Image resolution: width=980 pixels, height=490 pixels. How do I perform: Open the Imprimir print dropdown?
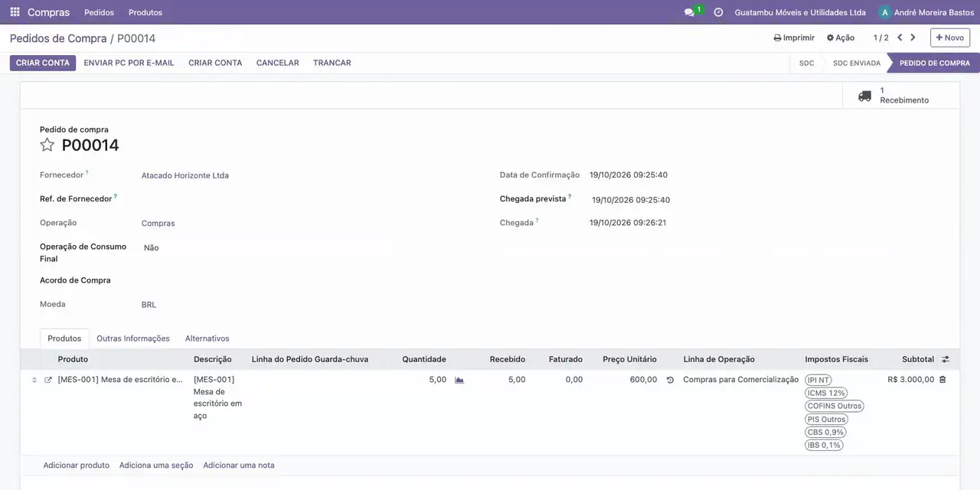[x=794, y=38]
